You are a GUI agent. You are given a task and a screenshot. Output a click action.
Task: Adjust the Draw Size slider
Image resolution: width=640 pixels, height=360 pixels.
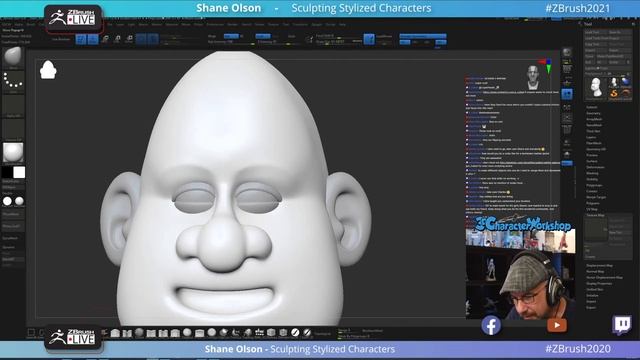[x=339, y=42]
